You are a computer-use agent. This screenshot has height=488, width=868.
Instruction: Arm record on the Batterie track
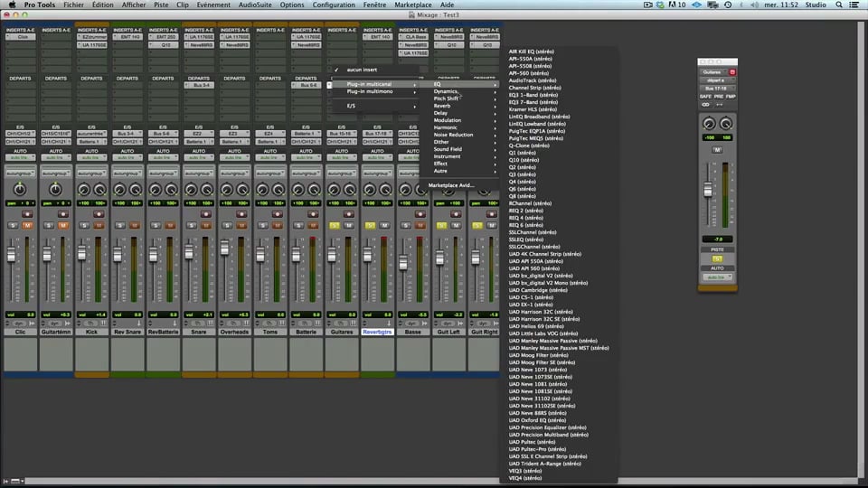pyautogui.click(x=313, y=214)
